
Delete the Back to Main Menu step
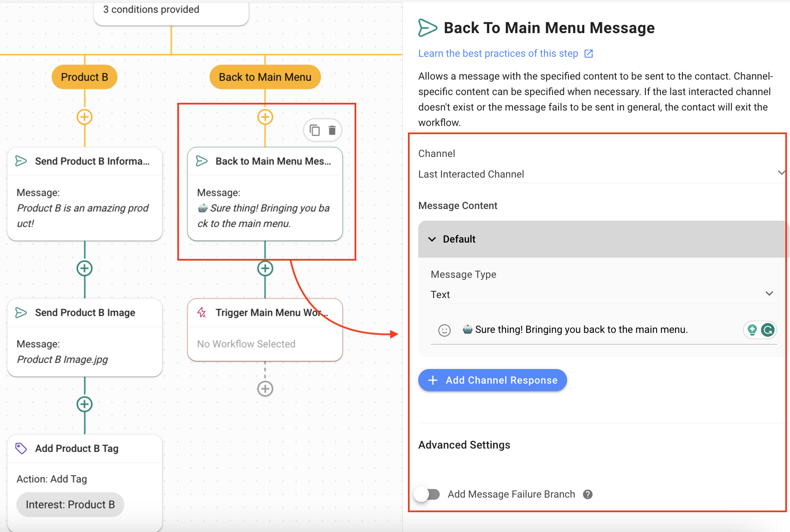(x=332, y=130)
